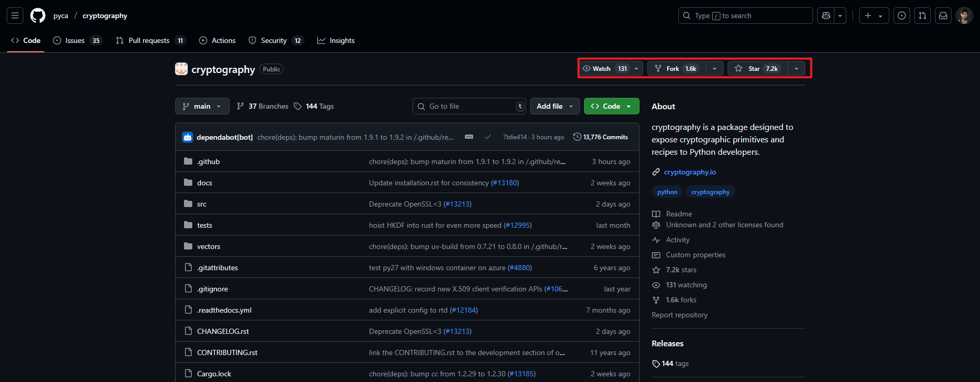Open the src folder
Screen dimensions: 980x382
202,204
